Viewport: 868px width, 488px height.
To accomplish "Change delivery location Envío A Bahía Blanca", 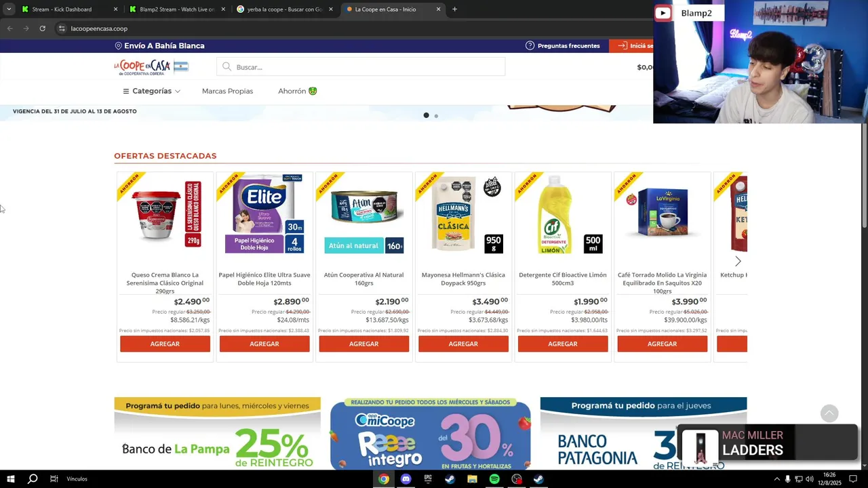I will pos(159,45).
